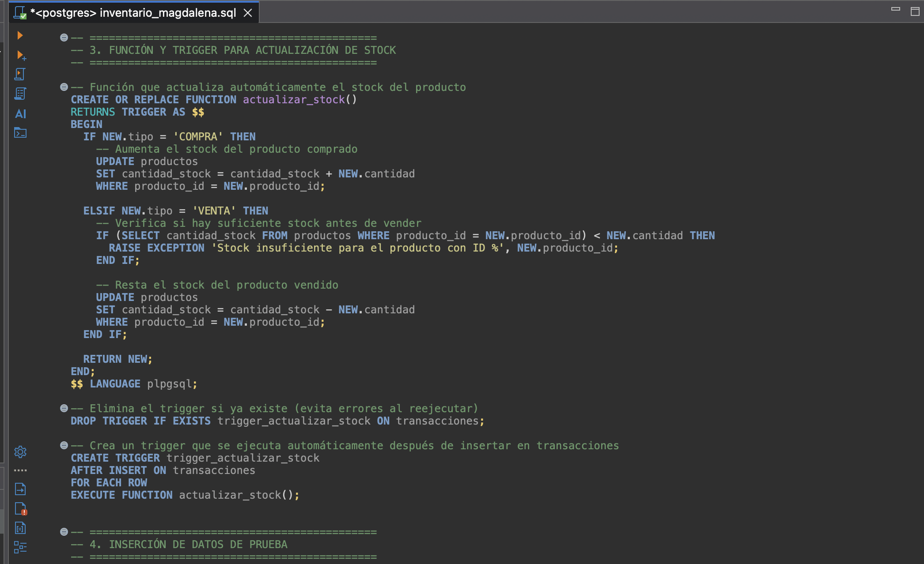
Task: Collapse the section 3 header comment fold
Action: [x=64, y=38]
